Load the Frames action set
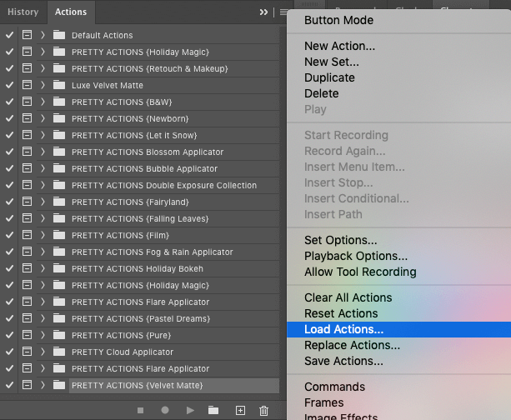Image resolution: width=511 pixels, height=420 pixels. [x=399, y=402]
